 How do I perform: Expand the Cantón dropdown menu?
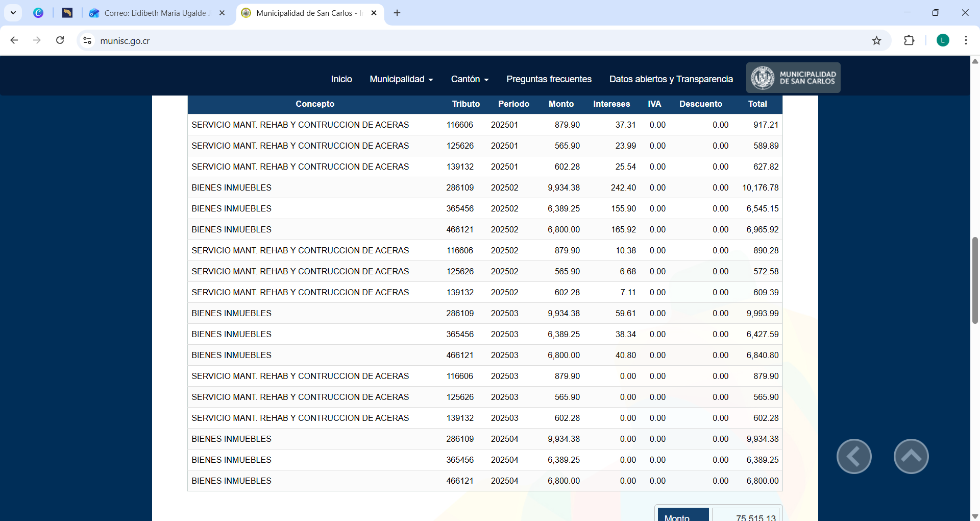pos(470,79)
